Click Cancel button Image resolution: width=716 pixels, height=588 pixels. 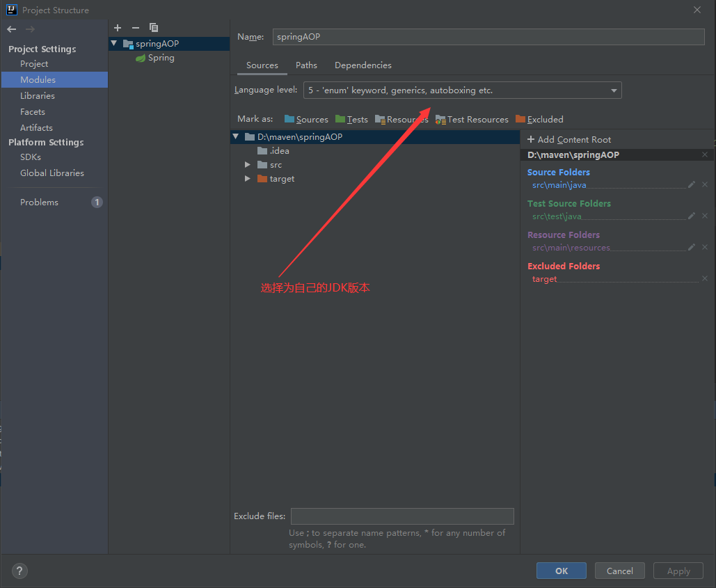pos(620,571)
